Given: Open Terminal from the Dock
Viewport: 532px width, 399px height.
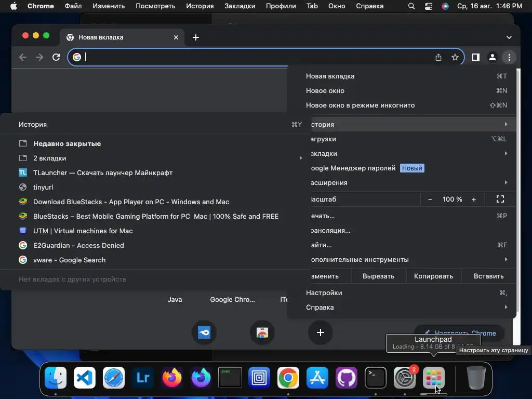Looking at the screenshot, I should click(x=376, y=377).
